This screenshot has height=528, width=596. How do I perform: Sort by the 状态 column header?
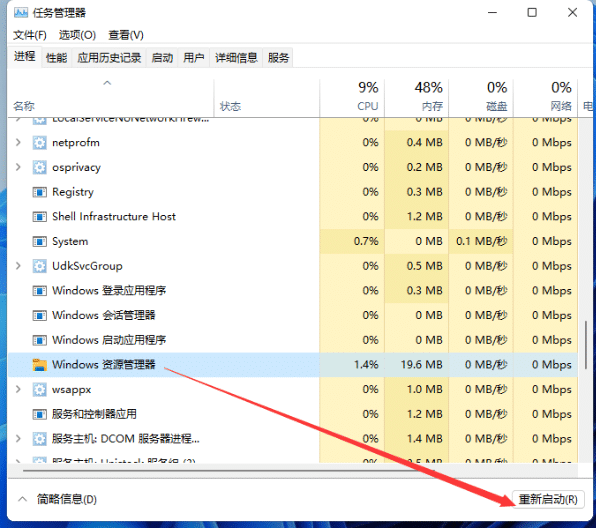(x=267, y=97)
